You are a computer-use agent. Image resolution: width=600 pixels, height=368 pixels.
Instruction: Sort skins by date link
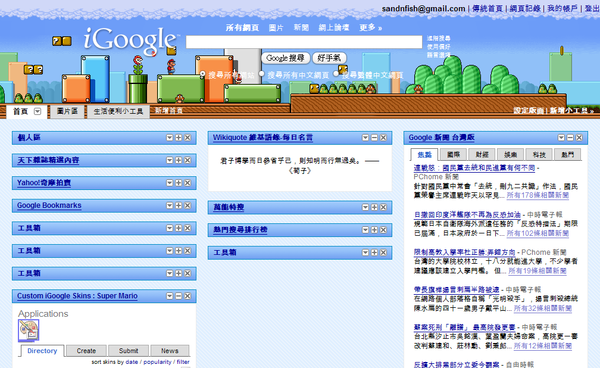click(132, 362)
